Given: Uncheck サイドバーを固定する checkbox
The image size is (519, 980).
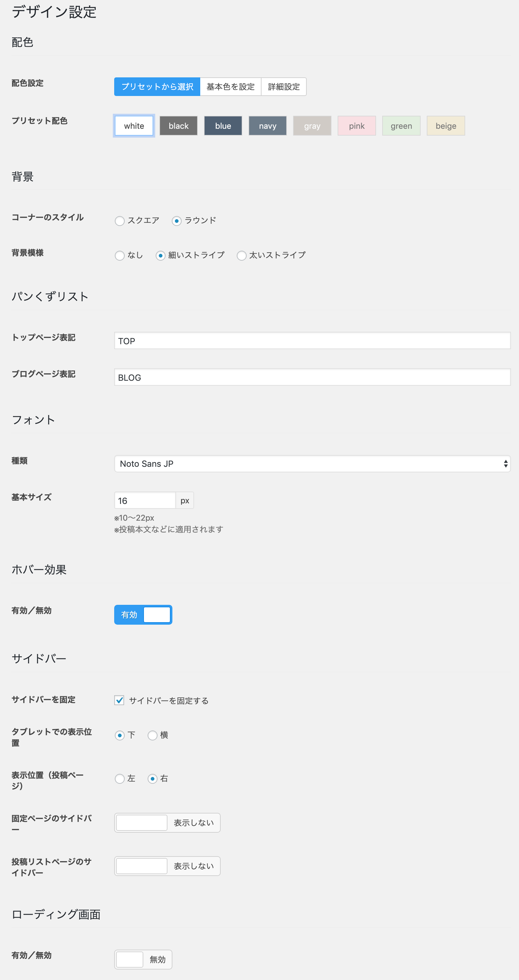Looking at the screenshot, I should [x=119, y=700].
